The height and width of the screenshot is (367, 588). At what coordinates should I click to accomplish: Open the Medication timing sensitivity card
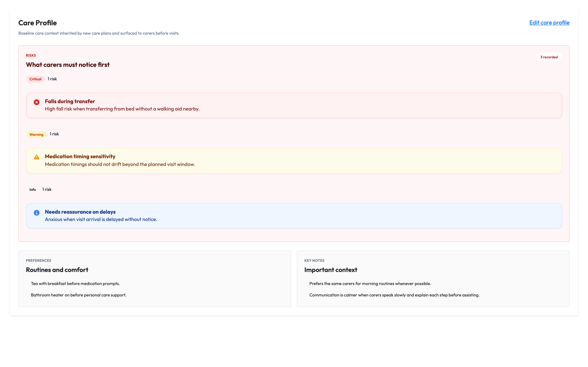click(x=294, y=160)
